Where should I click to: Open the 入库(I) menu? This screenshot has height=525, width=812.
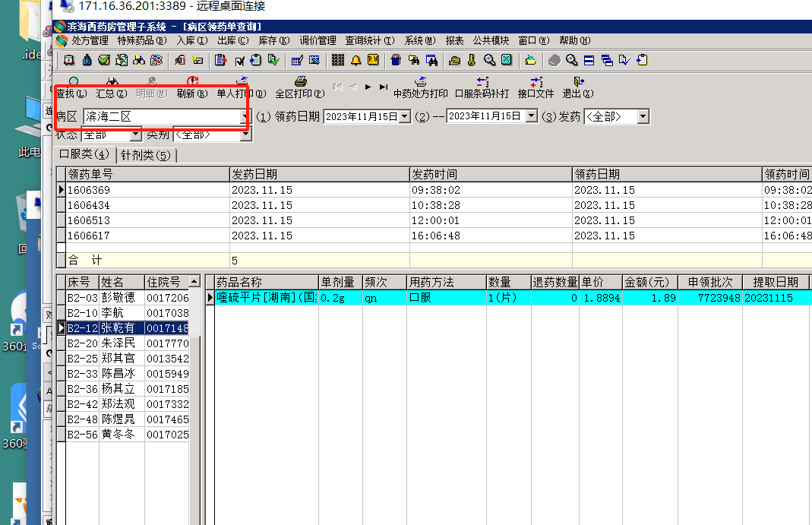[x=192, y=40]
